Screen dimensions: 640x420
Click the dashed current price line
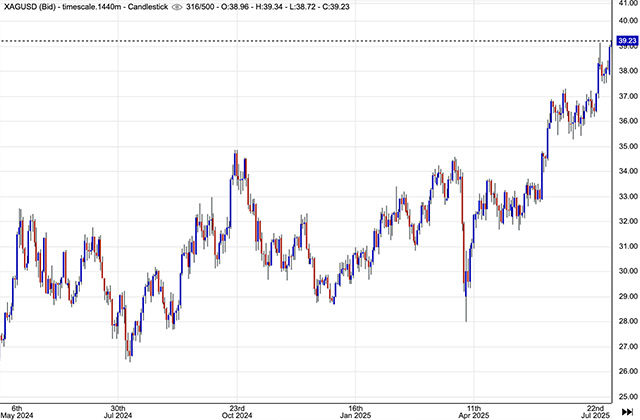pos(300,41)
